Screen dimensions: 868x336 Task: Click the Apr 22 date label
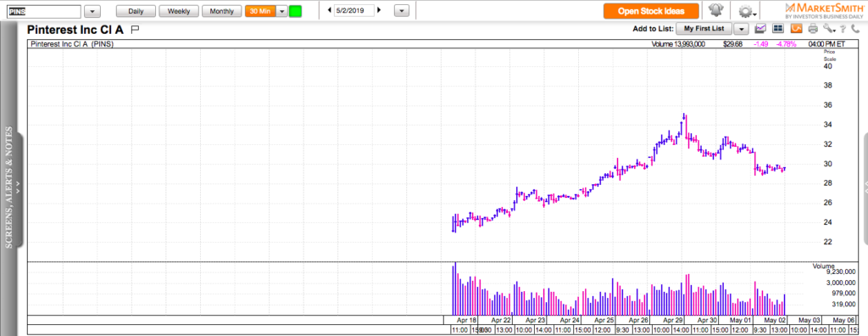click(500, 321)
